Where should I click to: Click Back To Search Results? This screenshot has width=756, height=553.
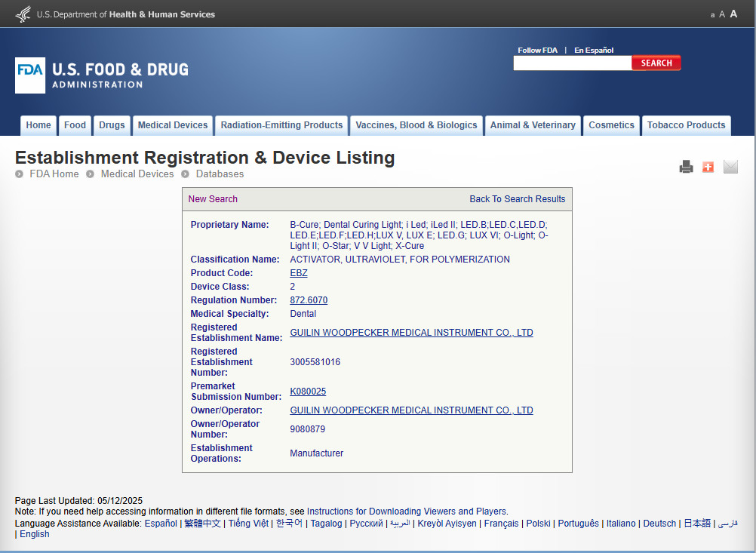pos(518,199)
